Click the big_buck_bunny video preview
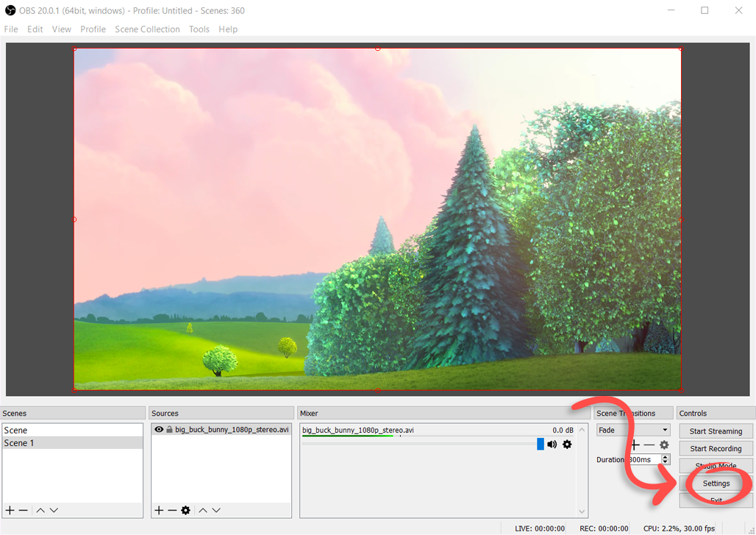The image size is (756, 535). (x=377, y=219)
